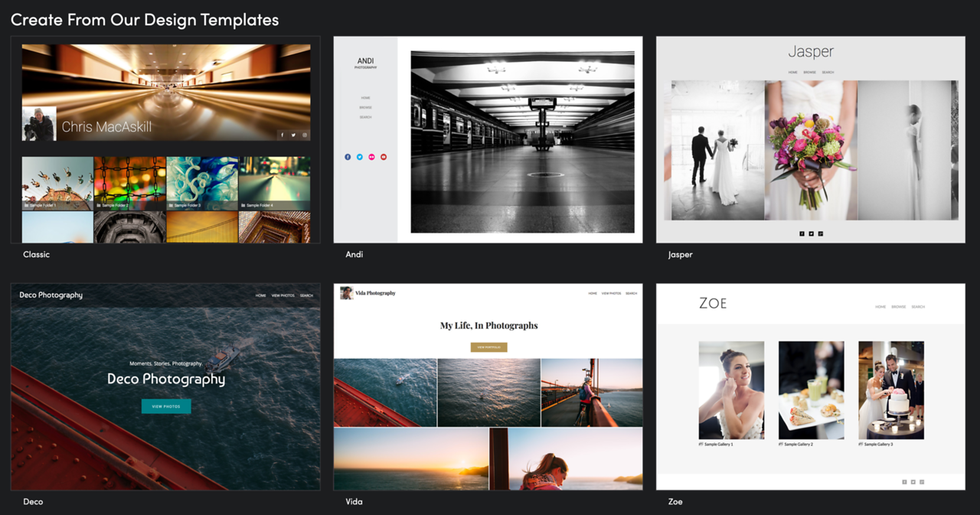This screenshot has height=515, width=980.
Task: Click BROWSE in Zoe template navigation
Action: point(899,307)
